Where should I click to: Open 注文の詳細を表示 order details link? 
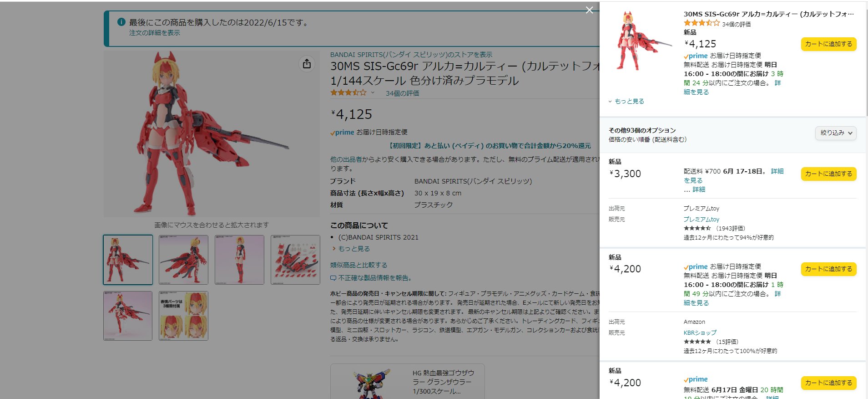point(154,33)
